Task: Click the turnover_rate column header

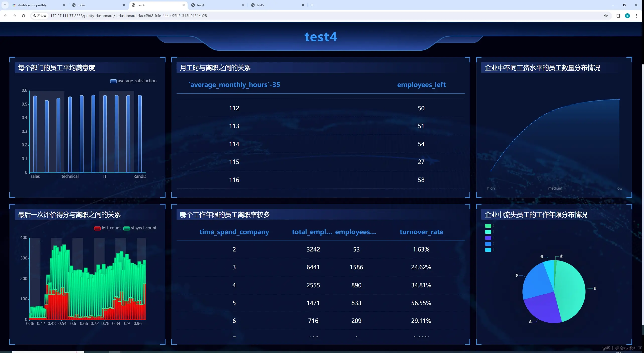Action: point(421,232)
